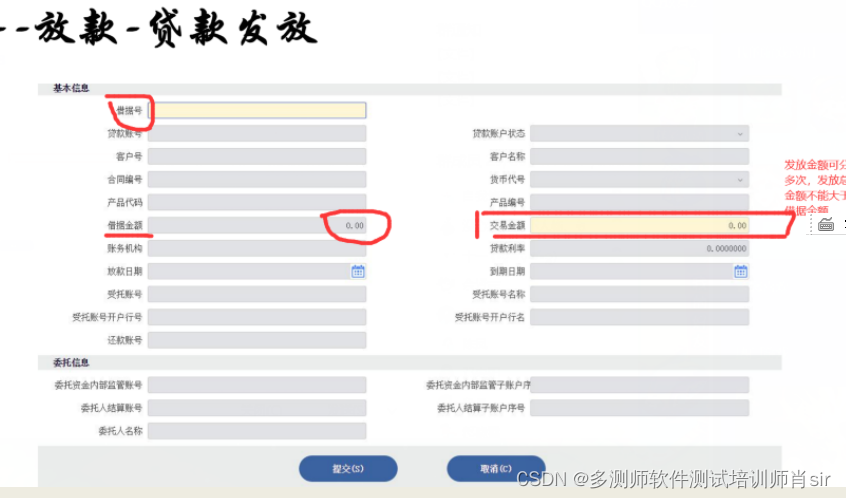
Task: Select the 客户号 field
Action: (257, 156)
